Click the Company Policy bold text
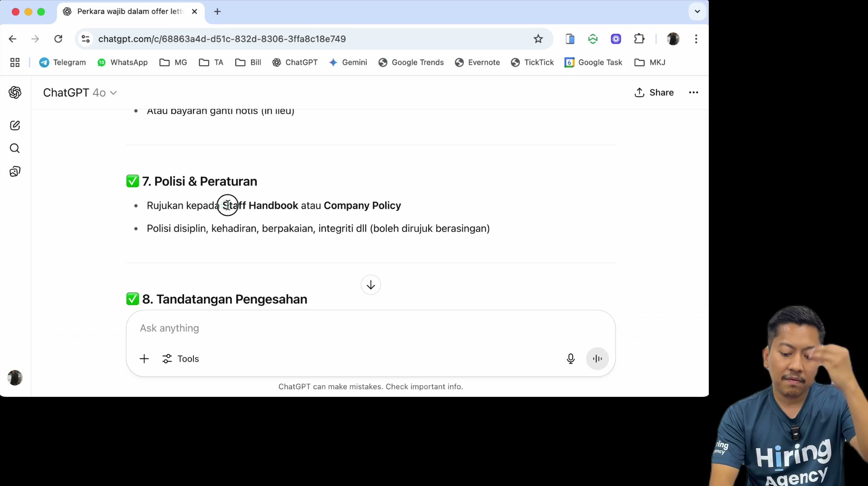 [362, 206]
